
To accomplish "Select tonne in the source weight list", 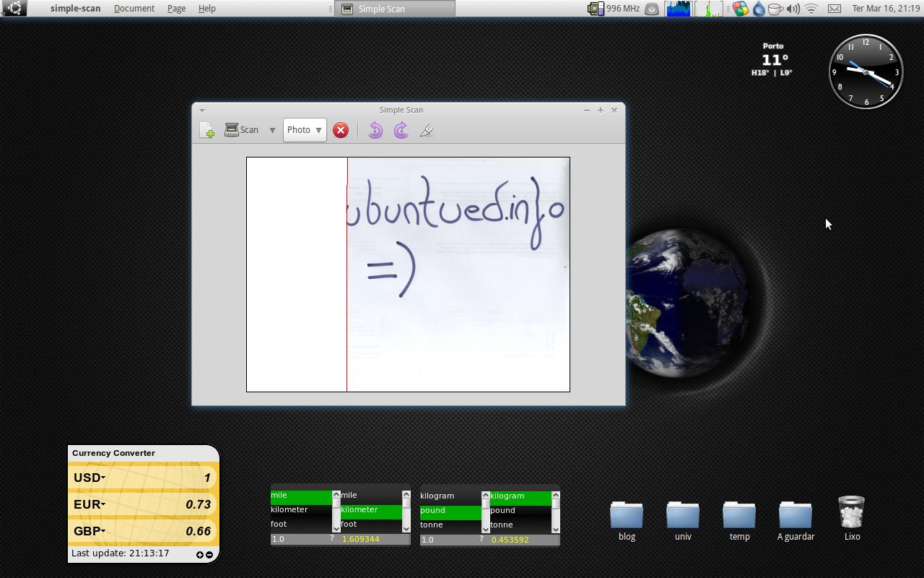I will pos(450,525).
